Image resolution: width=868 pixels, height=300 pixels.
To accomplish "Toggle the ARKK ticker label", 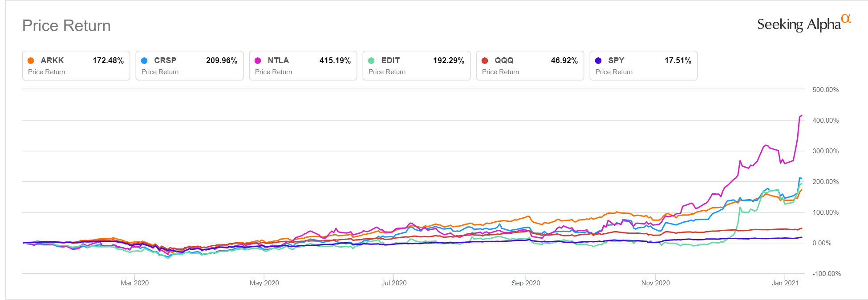I will point(52,60).
